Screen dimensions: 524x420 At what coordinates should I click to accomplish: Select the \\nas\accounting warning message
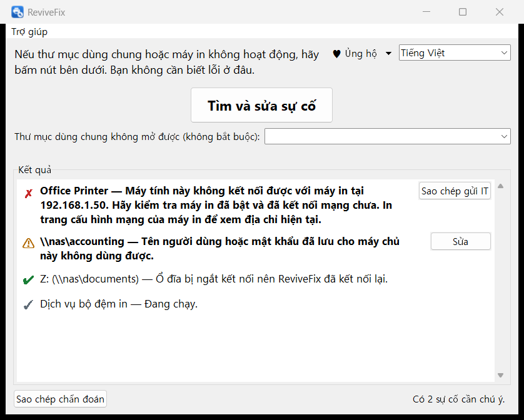pos(219,249)
